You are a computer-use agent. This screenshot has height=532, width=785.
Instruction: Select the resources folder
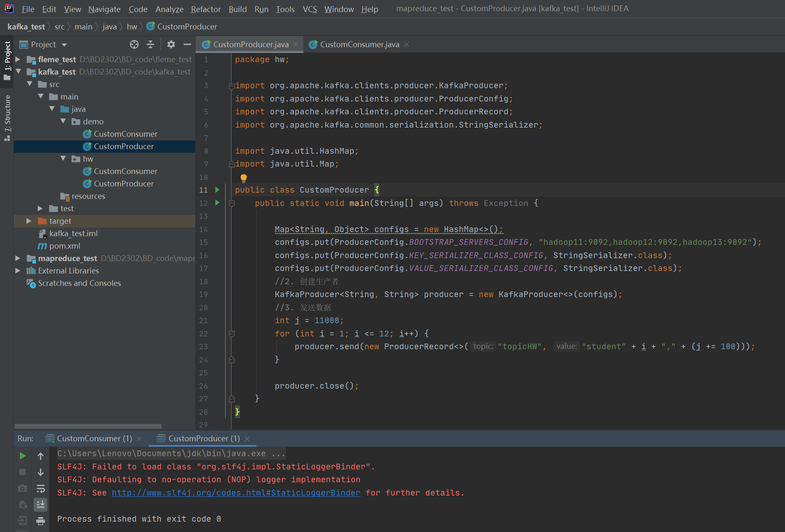[88, 196]
